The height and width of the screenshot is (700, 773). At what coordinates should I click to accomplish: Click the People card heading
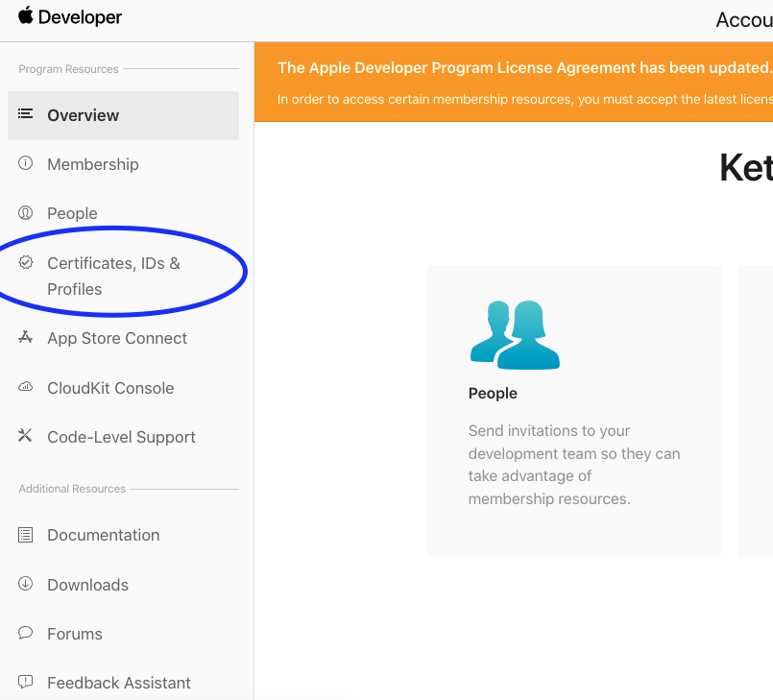point(493,394)
